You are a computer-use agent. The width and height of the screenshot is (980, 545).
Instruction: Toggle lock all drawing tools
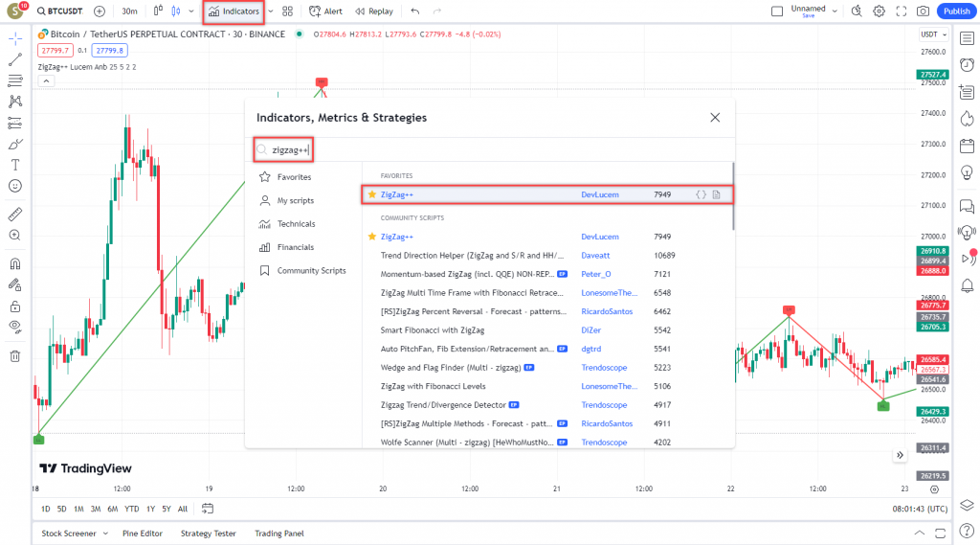point(15,307)
